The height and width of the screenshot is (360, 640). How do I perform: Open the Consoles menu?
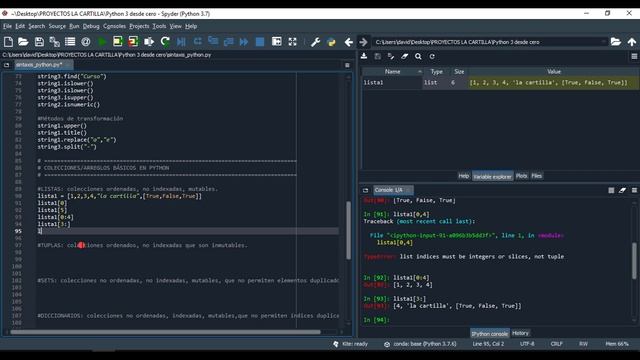pyautogui.click(x=114, y=26)
